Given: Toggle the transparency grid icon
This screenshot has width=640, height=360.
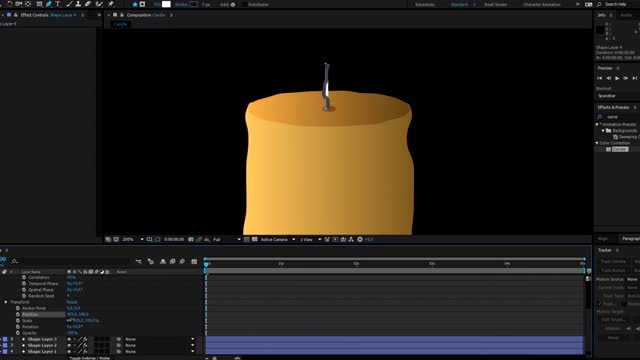Looking at the screenshot, I should click(254, 240).
